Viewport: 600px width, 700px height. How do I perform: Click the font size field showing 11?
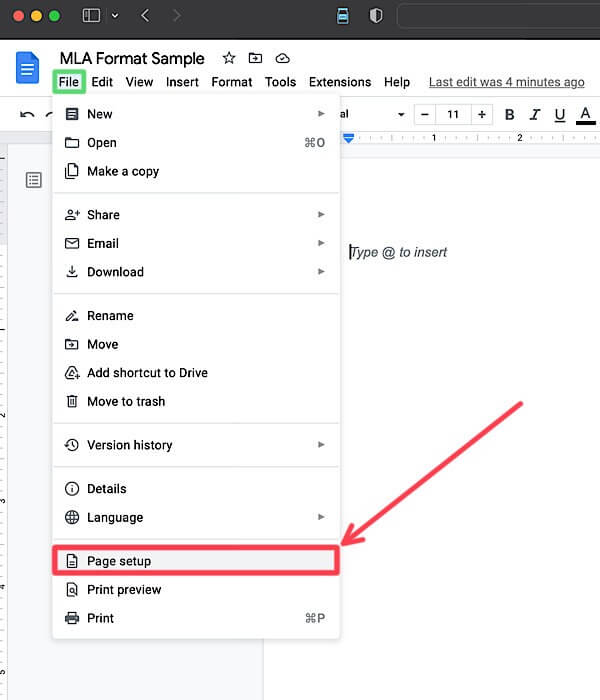453,115
